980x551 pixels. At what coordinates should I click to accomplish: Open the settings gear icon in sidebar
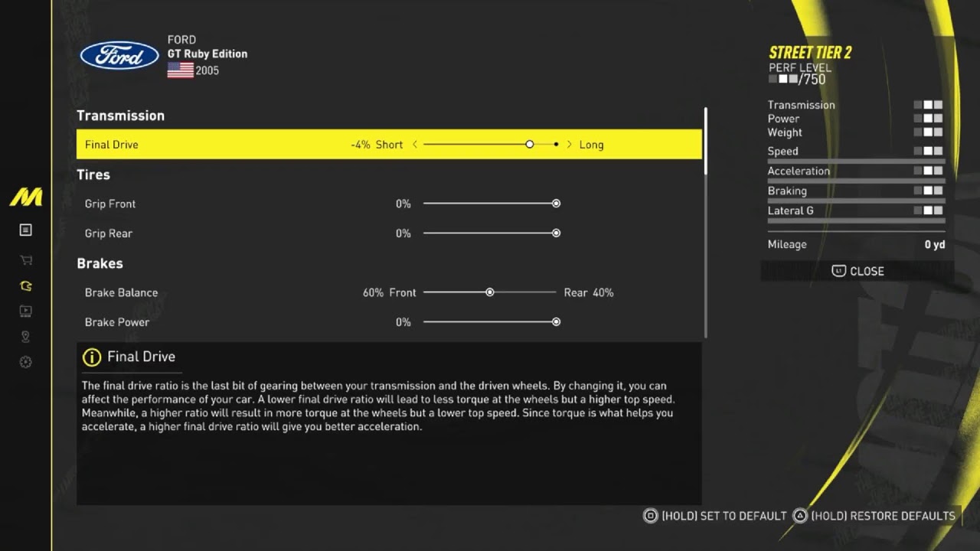point(25,362)
